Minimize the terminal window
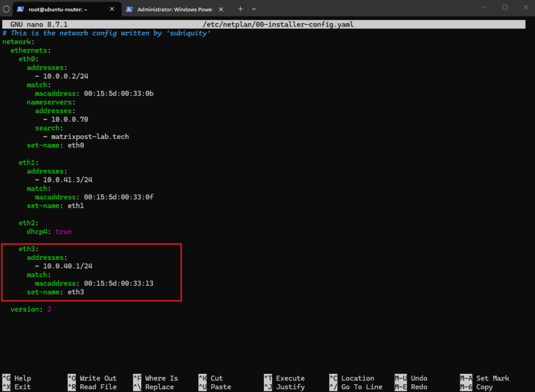535x392 pixels. pos(484,7)
